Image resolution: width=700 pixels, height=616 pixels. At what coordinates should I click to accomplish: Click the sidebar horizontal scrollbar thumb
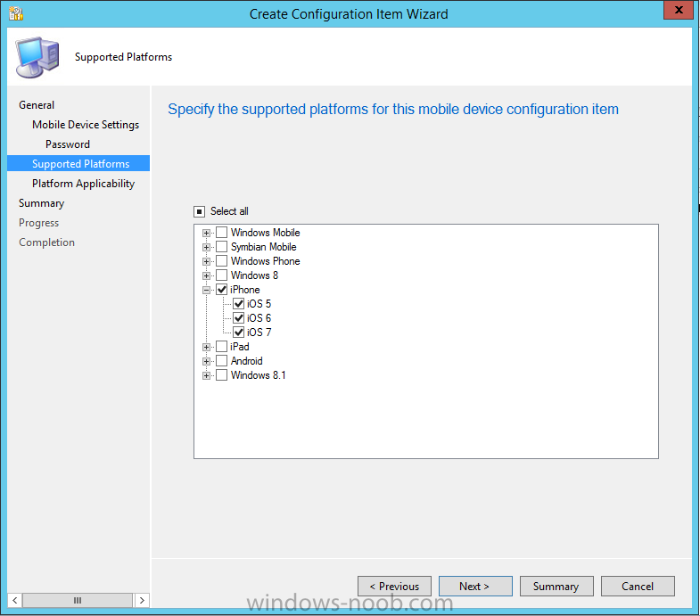tap(78, 600)
